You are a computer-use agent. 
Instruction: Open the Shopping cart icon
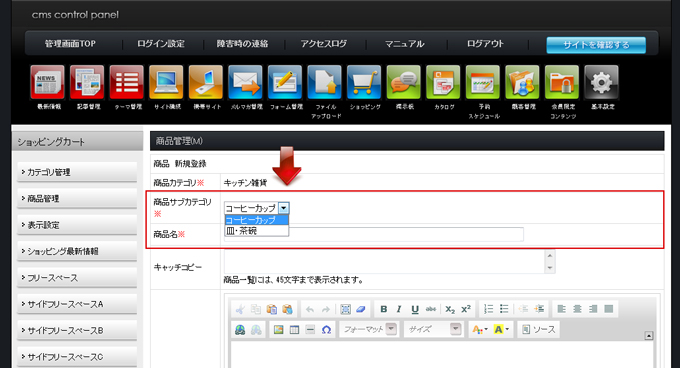tap(364, 82)
